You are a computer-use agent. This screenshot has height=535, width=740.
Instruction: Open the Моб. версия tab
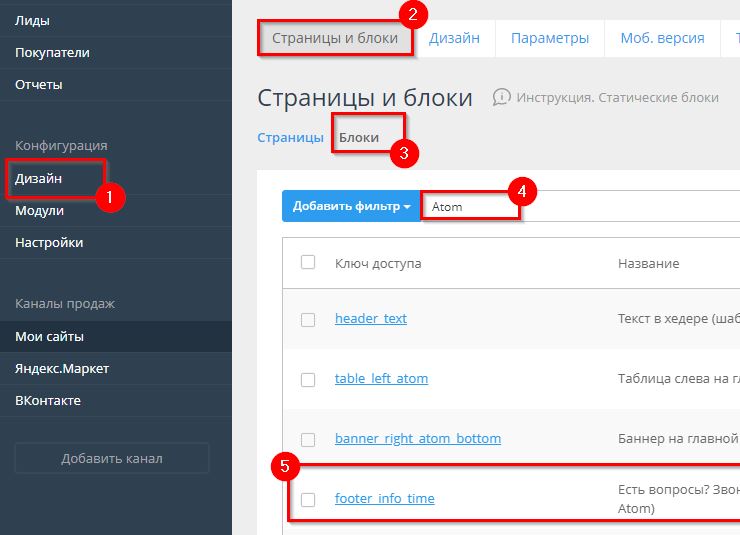click(x=662, y=39)
